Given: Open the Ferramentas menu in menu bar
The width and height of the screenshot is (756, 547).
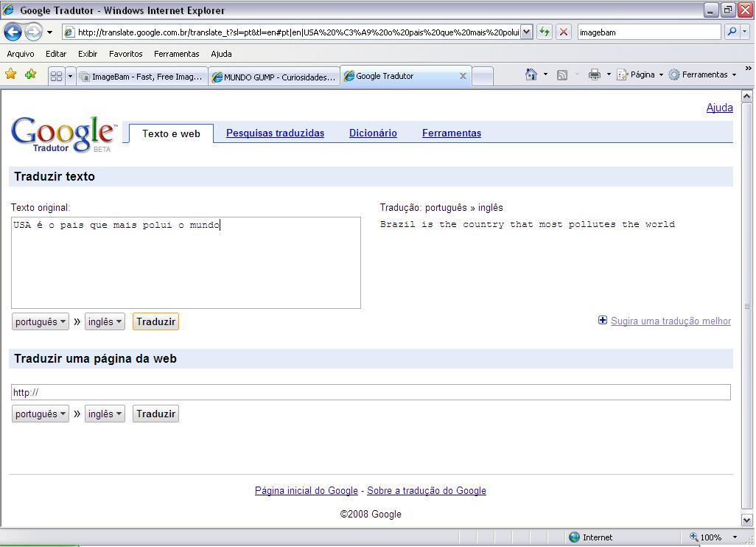Looking at the screenshot, I should (x=176, y=54).
